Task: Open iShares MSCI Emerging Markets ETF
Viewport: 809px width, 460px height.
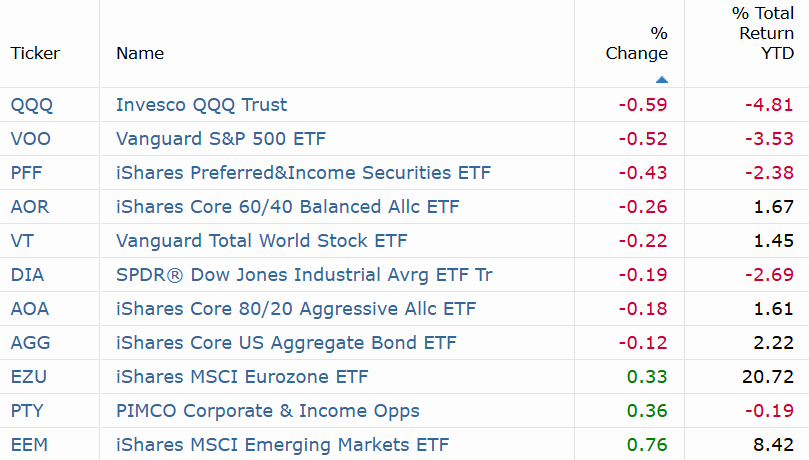Action: [x=282, y=445]
